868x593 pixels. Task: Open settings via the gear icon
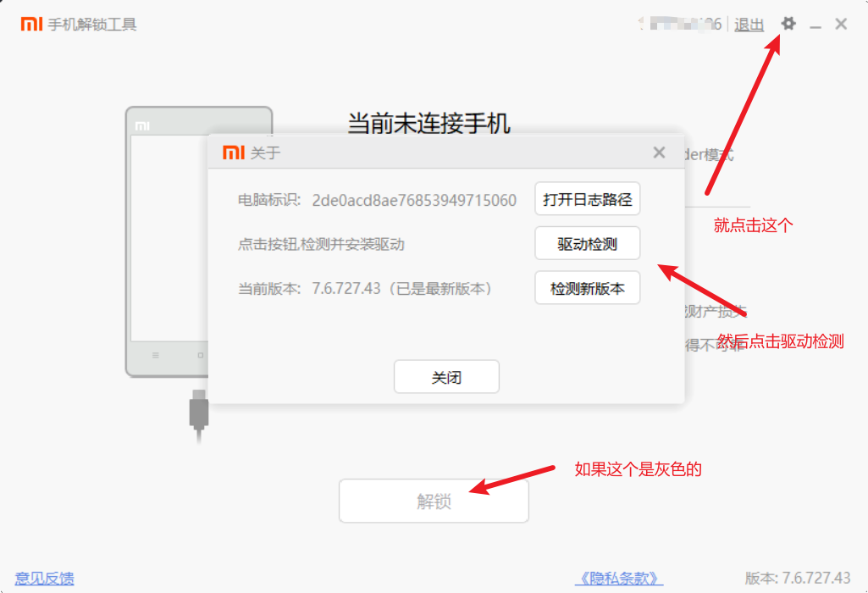[788, 24]
